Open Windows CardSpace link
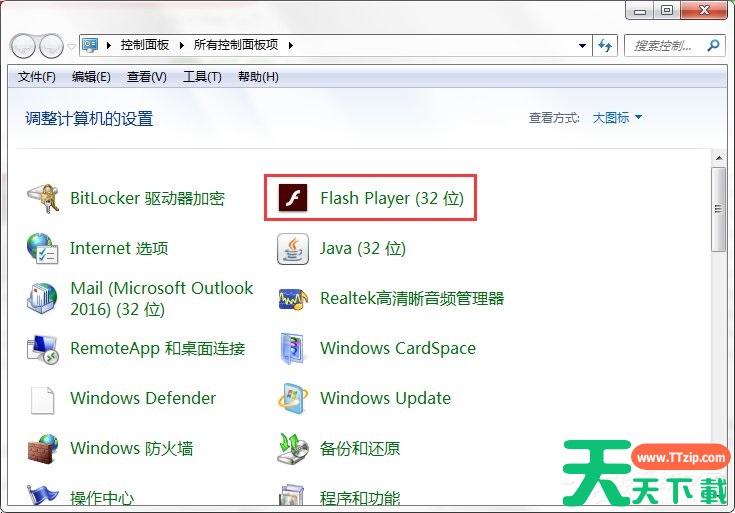Viewport: 735px width, 513px height. (398, 348)
